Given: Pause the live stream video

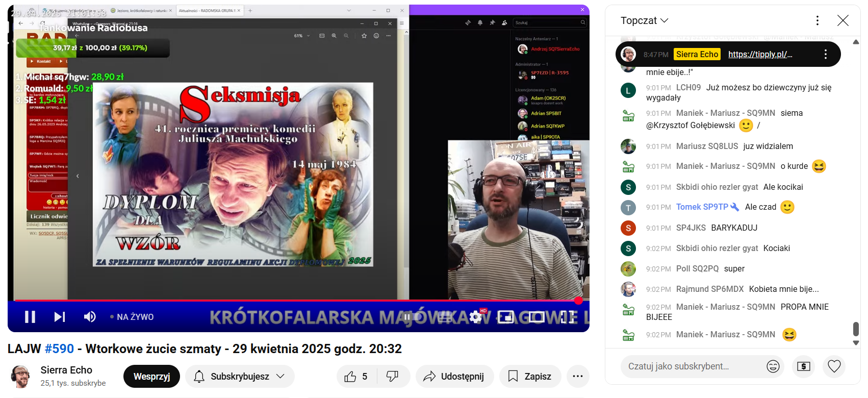Looking at the screenshot, I should [30, 317].
